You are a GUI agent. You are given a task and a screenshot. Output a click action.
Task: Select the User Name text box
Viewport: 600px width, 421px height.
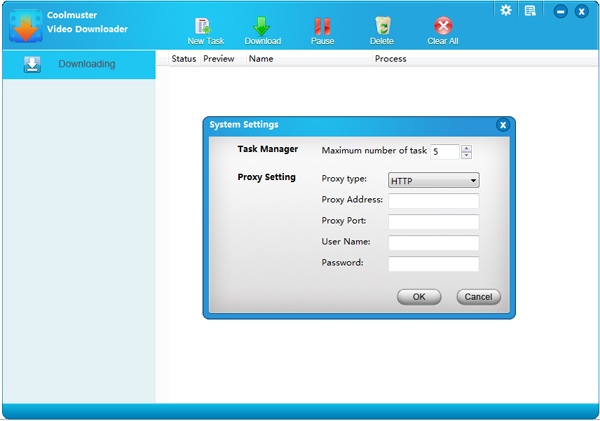click(x=433, y=243)
